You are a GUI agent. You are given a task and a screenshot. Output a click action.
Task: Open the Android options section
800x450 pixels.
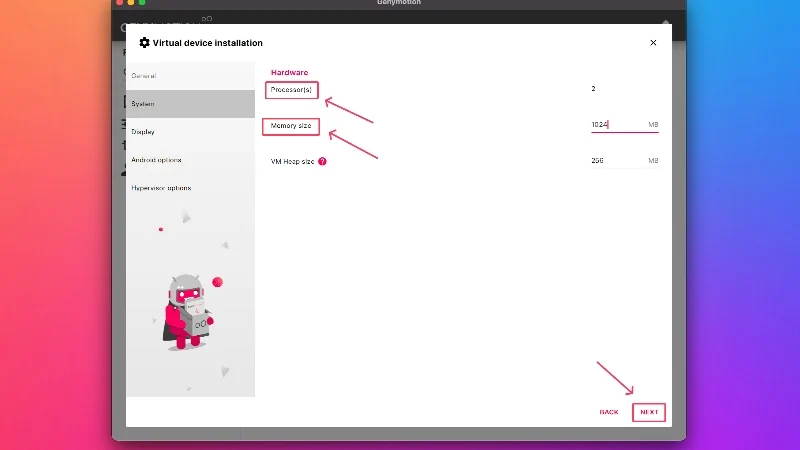coord(190,160)
